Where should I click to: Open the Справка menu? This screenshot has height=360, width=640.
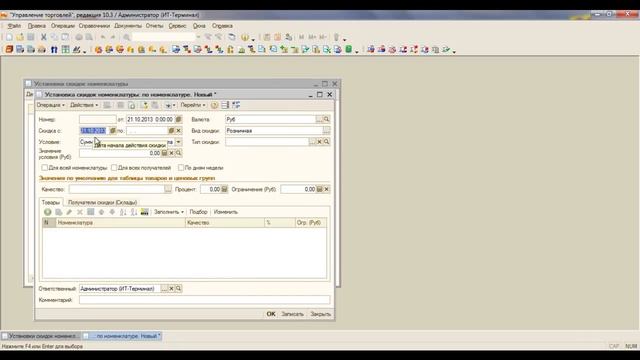point(222,26)
